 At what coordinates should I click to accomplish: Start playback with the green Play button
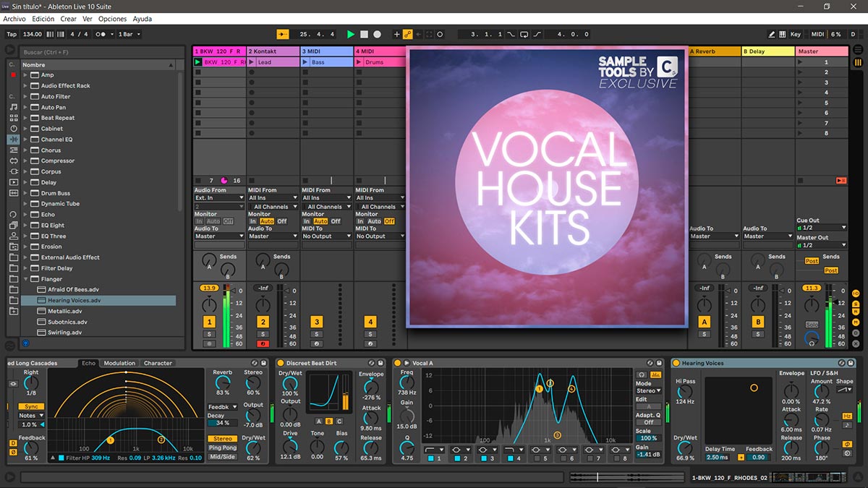351,34
